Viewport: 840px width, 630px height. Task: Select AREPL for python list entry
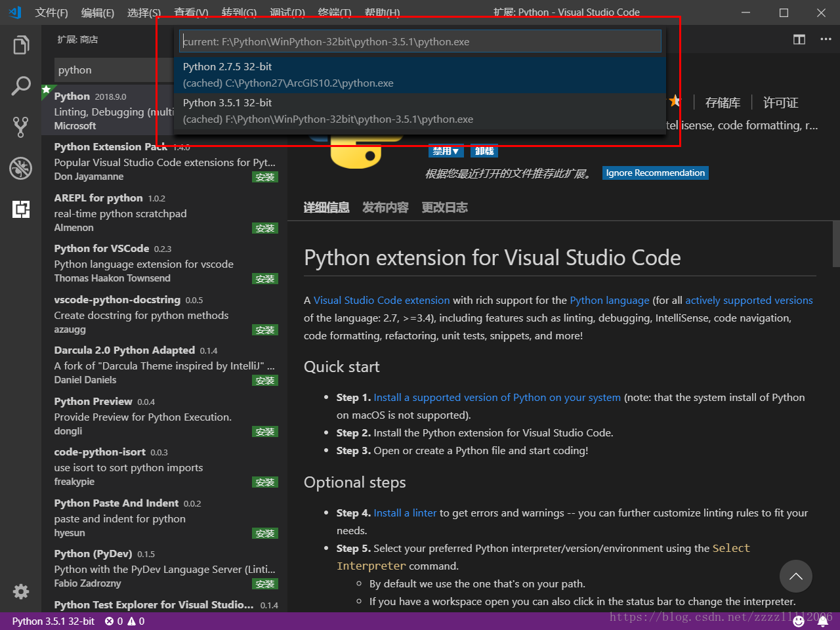[165, 213]
